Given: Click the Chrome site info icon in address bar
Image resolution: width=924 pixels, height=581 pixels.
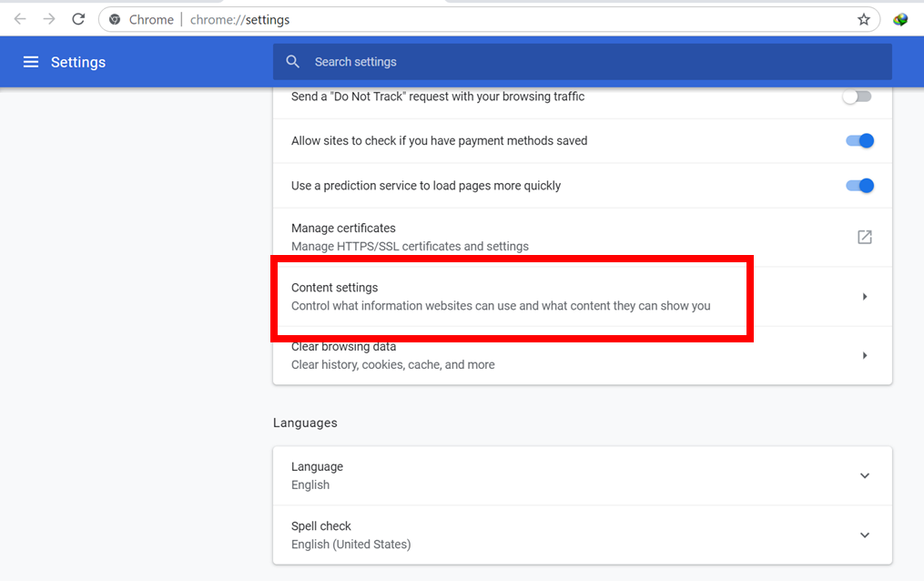Looking at the screenshot, I should coord(115,19).
